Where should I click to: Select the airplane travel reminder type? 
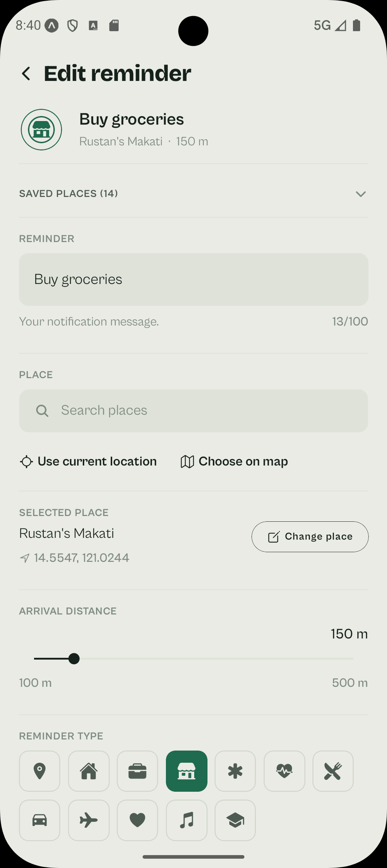point(89,820)
